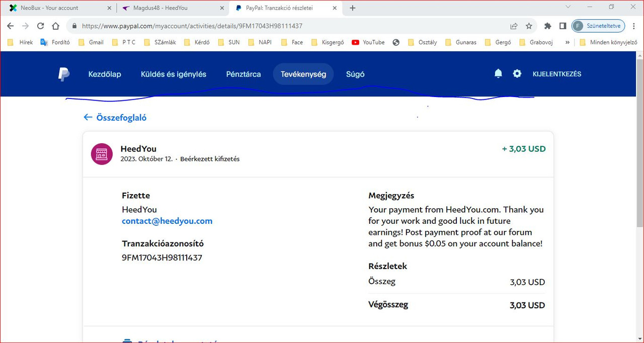
Task: Click the 2023. Október 12. date
Action: click(x=146, y=159)
